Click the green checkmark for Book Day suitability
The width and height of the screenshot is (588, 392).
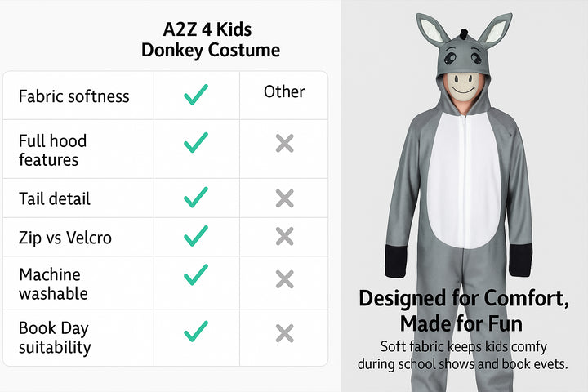pos(196,332)
